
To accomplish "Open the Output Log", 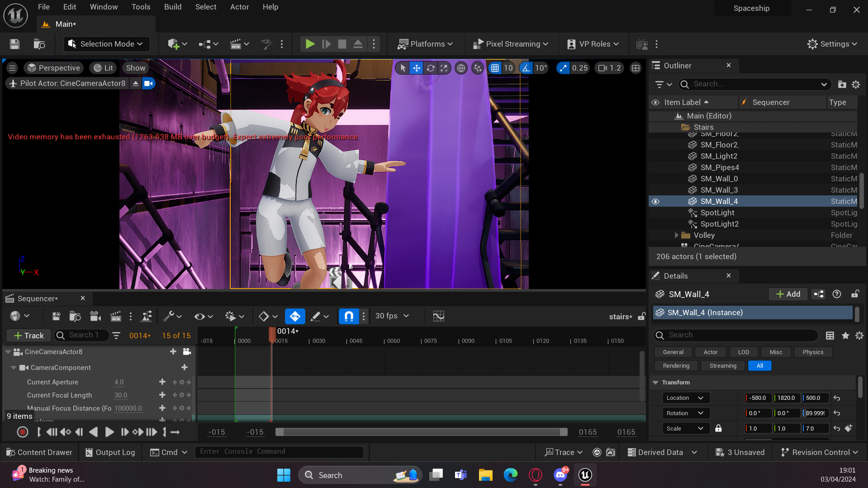I will (110, 452).
